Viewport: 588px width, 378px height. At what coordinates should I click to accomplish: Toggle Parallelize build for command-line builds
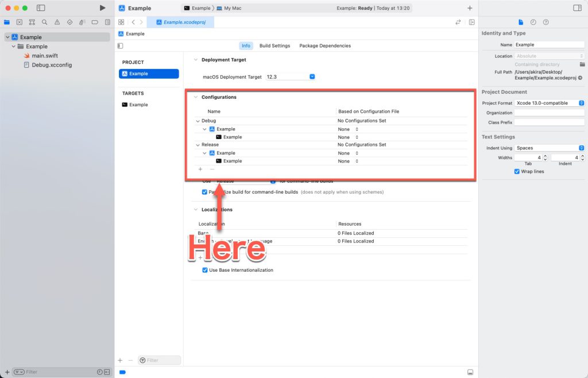(x=204, y=192)
